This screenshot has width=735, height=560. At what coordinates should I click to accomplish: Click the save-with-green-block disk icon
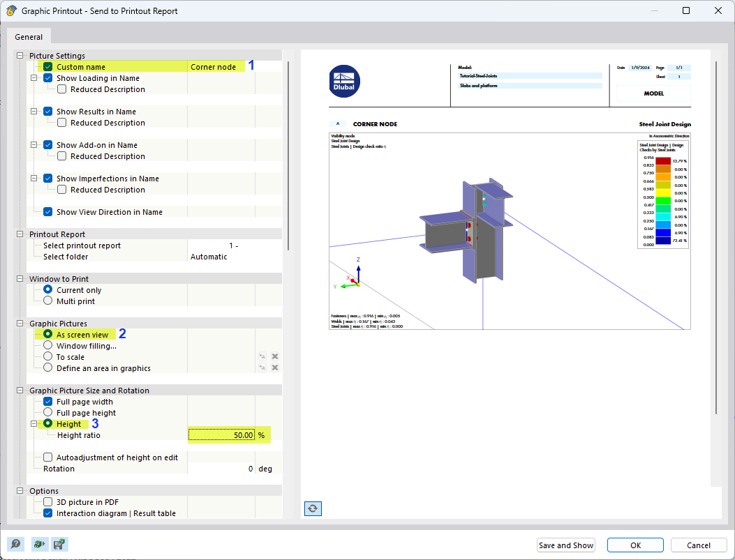tap(59, 544)
